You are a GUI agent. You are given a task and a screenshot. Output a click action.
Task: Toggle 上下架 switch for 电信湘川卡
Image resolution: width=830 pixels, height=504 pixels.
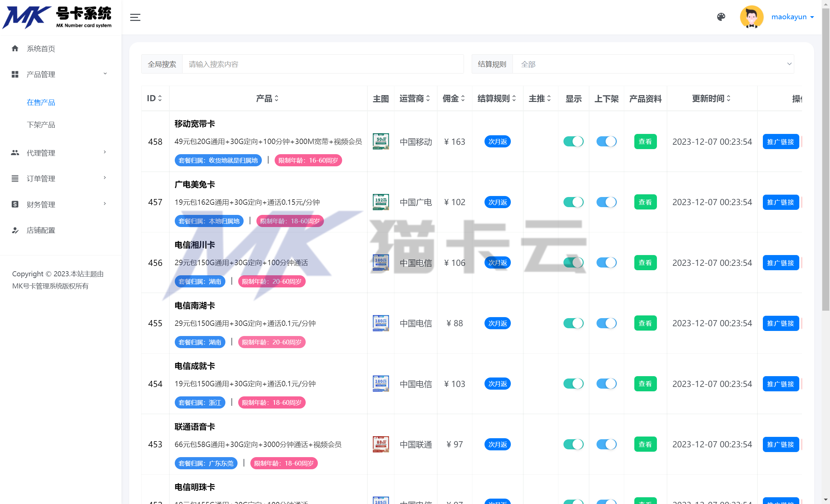[x=606, y=262]
